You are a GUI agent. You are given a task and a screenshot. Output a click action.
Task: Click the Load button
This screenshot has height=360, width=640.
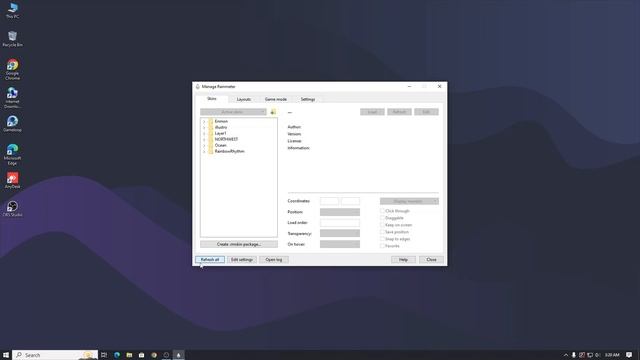(x=372, y=112)
